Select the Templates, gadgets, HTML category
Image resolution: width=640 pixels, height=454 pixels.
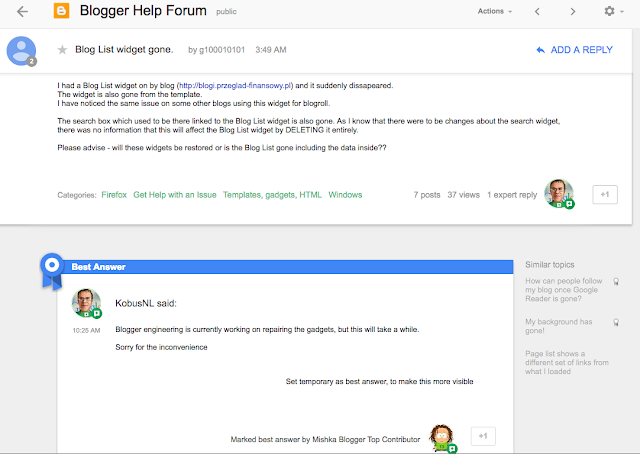click(x=272, y=195)
